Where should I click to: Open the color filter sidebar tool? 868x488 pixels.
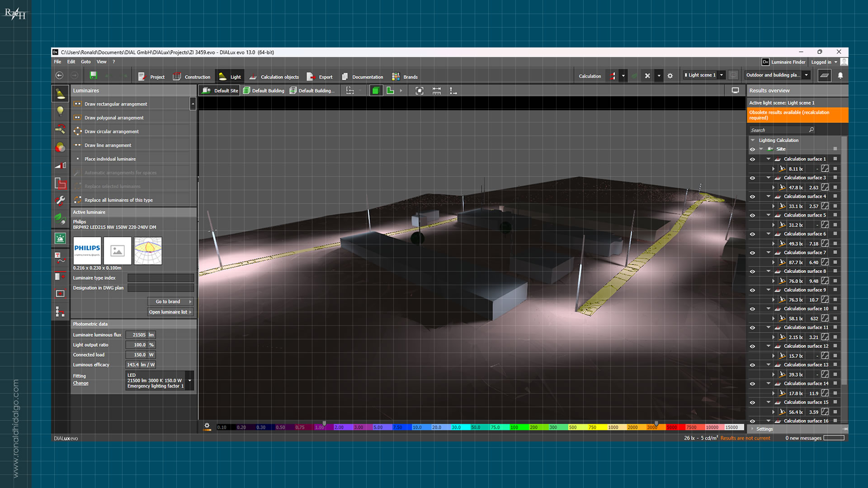(x=60, y=147)
